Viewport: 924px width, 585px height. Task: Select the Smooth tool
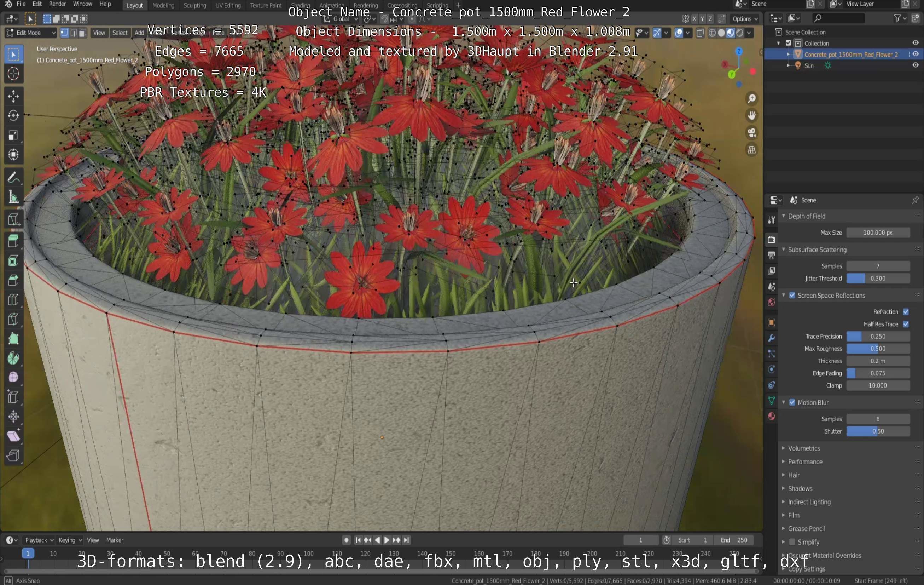(x=13, y=378)
